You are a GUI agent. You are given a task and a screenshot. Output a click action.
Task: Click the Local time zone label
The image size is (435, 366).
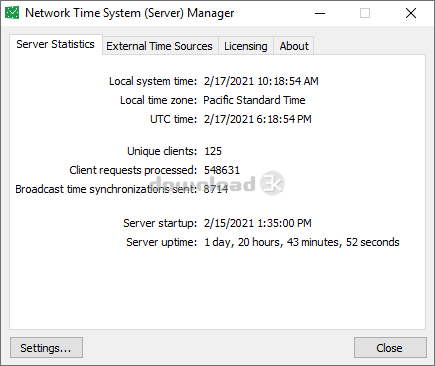pyautogui.click(x=158, y=100)
